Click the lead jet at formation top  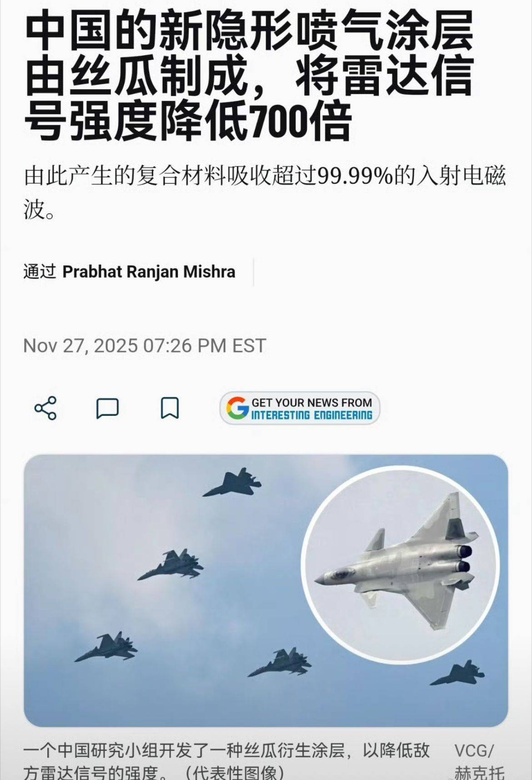(232, 484)
